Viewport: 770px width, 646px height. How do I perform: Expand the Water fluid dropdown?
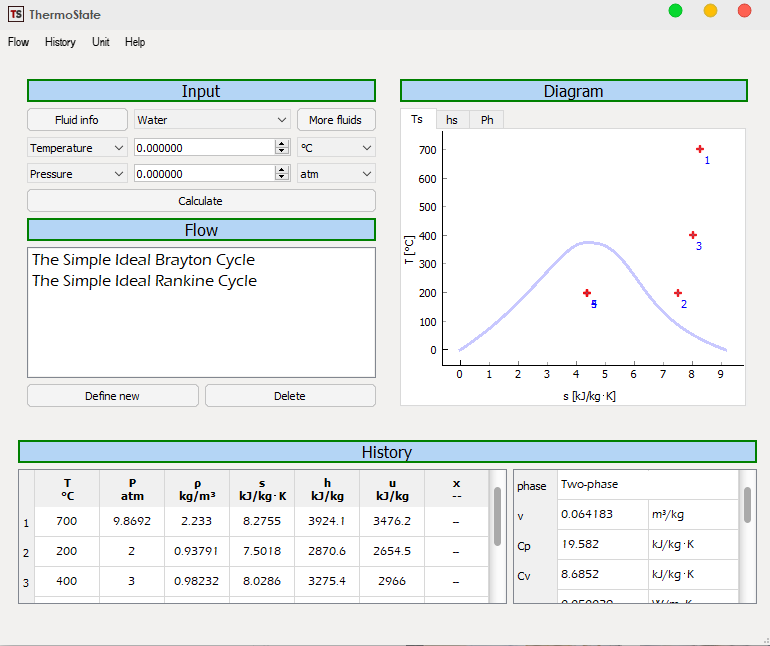[x=212, y=120]
